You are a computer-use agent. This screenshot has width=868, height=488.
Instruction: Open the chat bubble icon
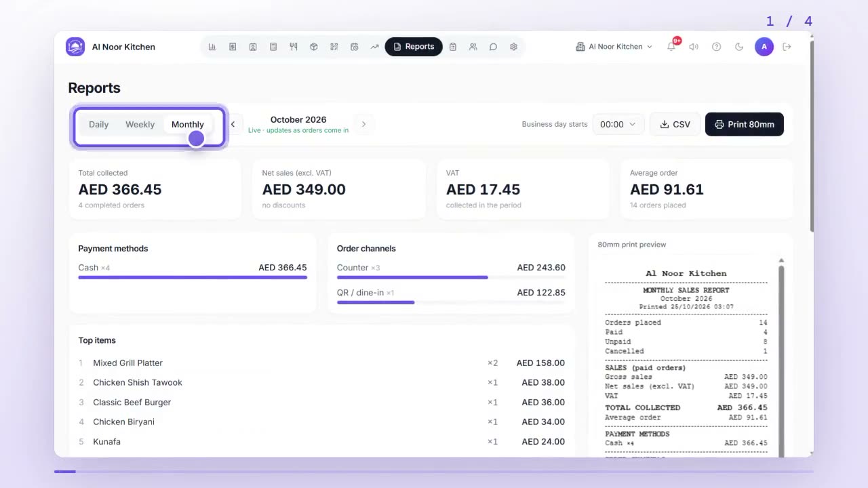coord(494,47)
